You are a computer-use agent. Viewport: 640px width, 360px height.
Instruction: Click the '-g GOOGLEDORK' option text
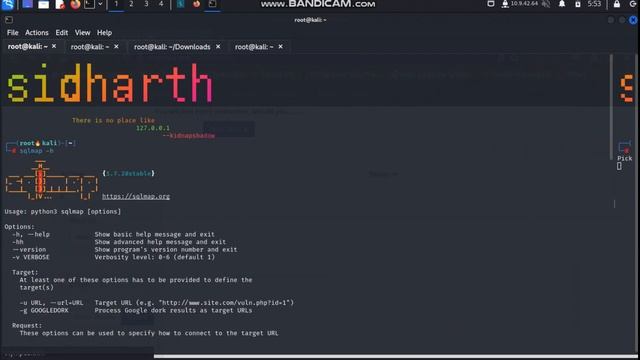point(44,310)
